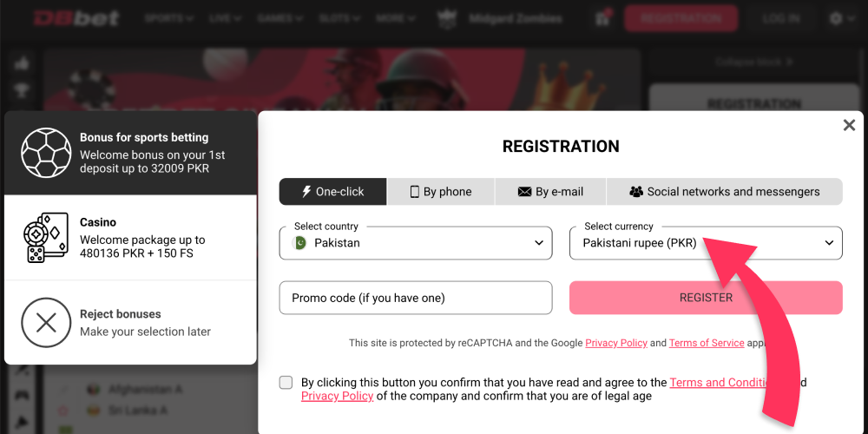Click the Promo code input field

click(416, 298)
